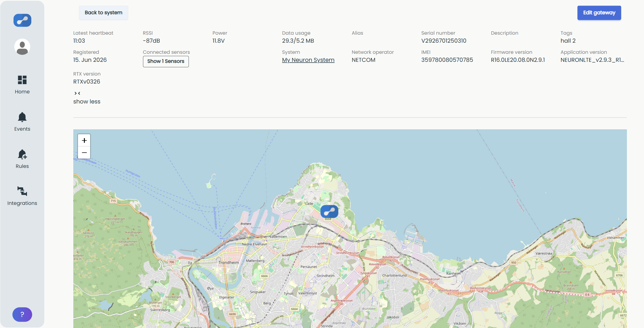Open the Events bell page
Image resolution: width=644 pixels, height=328 pixels.
[22, 122]
